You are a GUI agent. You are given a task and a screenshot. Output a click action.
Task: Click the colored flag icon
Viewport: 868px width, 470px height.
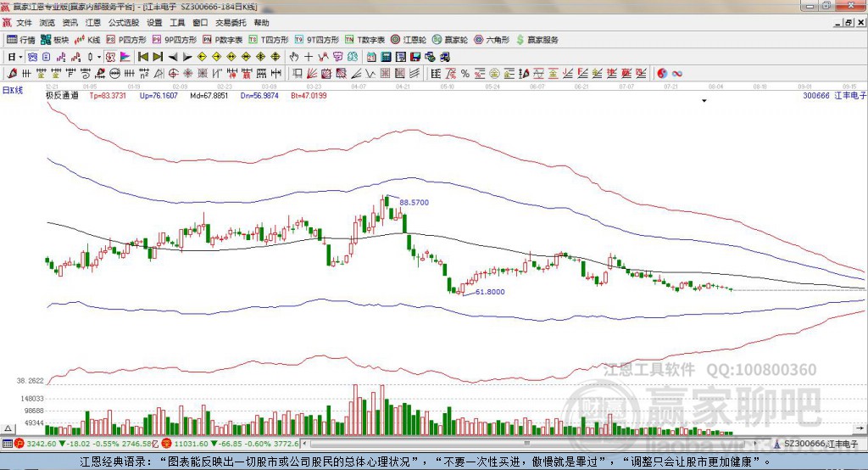point(125,57)
